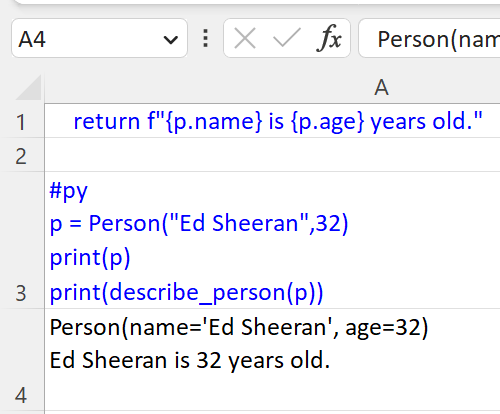500x414 pixels.
Task: Click the 'Ed Sheeran is 32 years old.' text
Action: [x=190, y=360]
